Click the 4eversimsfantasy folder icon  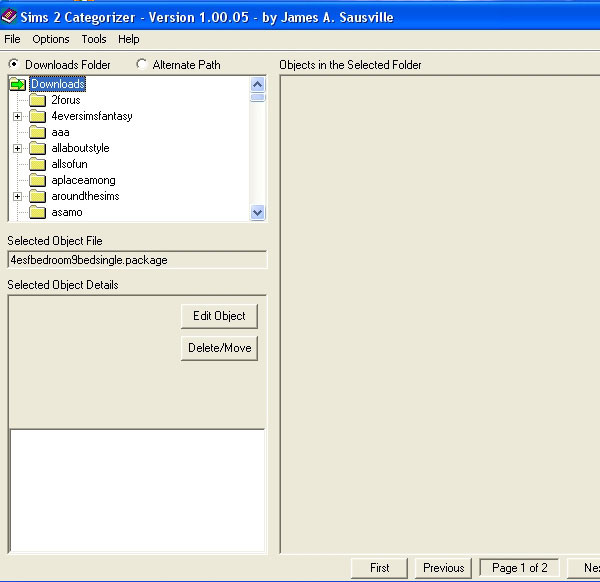[x=38, y=116]
